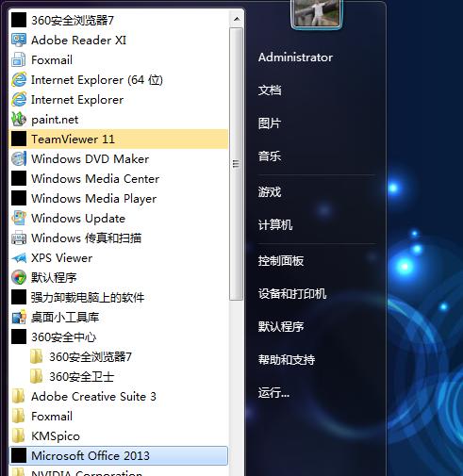Image resolution: width=463 pixels, height=476 pixels.
Task: Click the Adobe Reader XI icon
Action: pos(19,41)
